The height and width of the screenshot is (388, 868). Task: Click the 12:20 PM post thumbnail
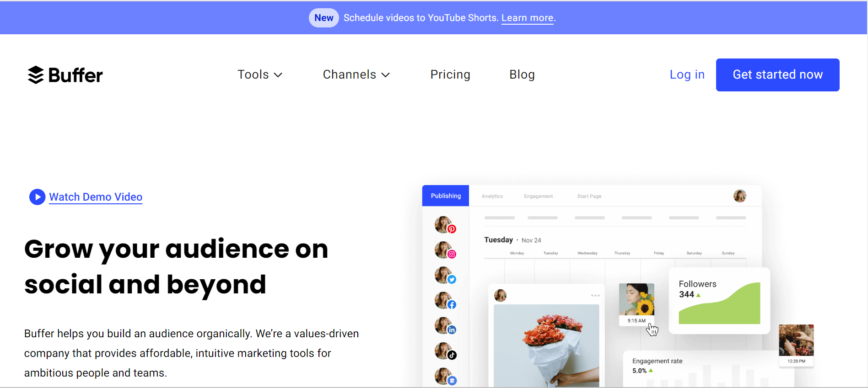796,345
